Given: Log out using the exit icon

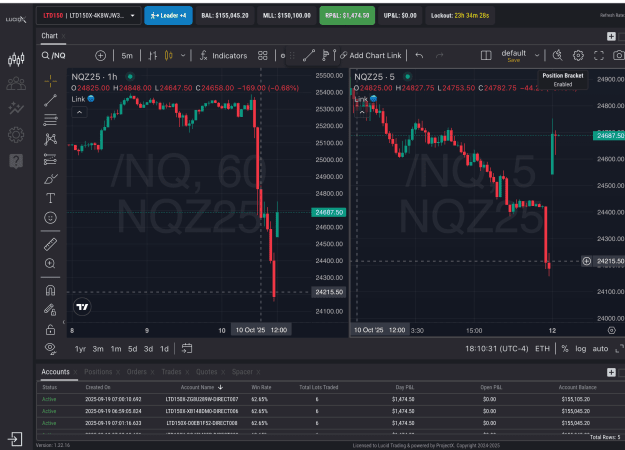Looking at the screenshot, I should 15,439.
